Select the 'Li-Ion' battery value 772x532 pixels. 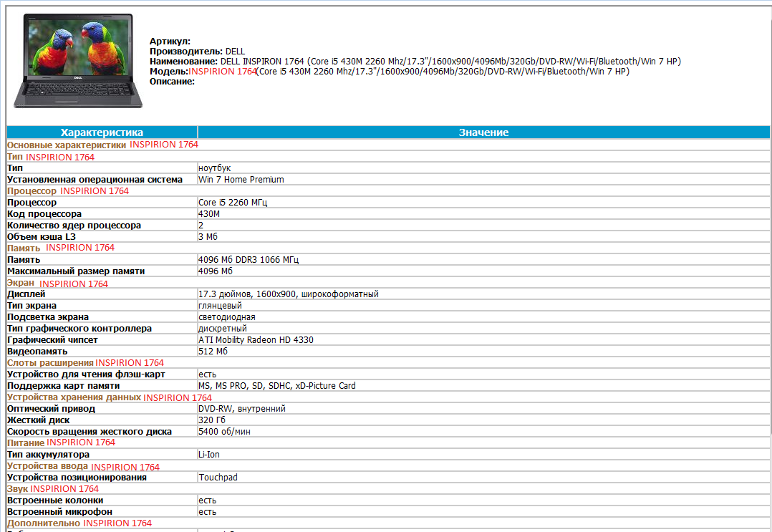[x=209, y=455]
